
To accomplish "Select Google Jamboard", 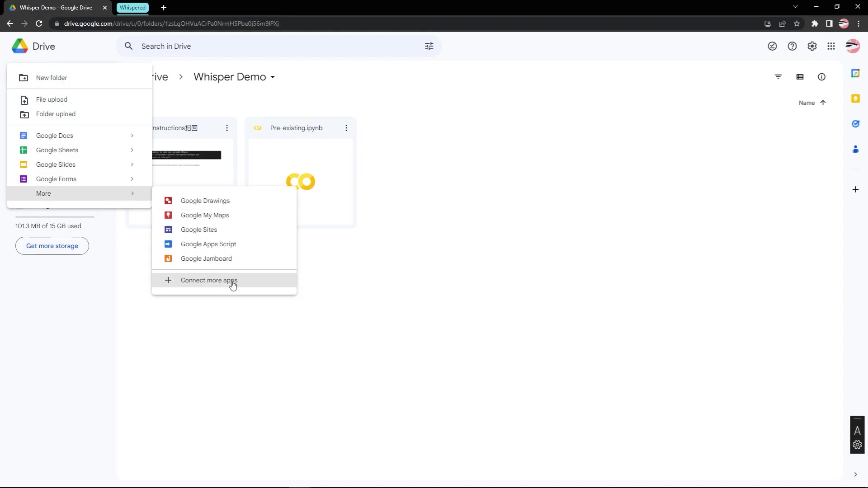I will coord(224,258).
